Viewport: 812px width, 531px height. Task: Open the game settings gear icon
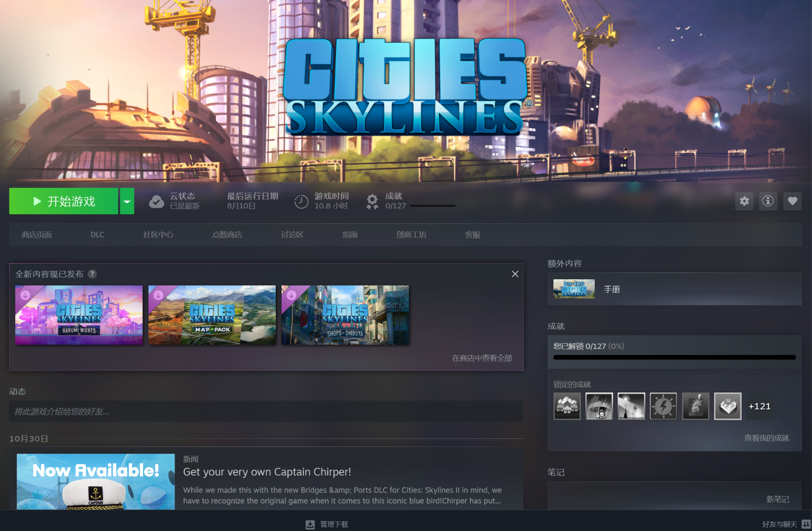(x=744, y=201)
